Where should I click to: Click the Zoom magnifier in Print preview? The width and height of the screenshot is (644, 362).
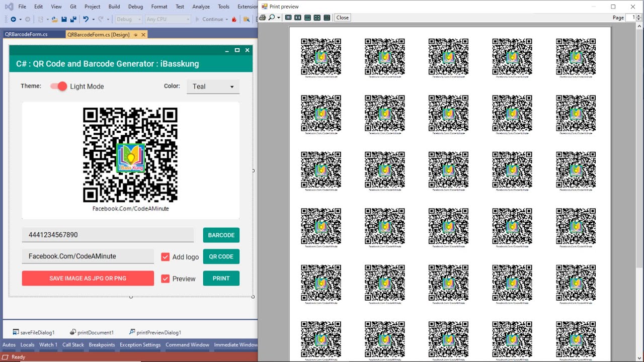coord(272,18)
